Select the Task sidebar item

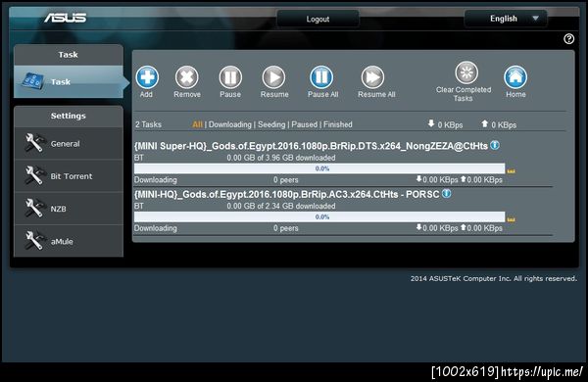[x=69, y=81]
